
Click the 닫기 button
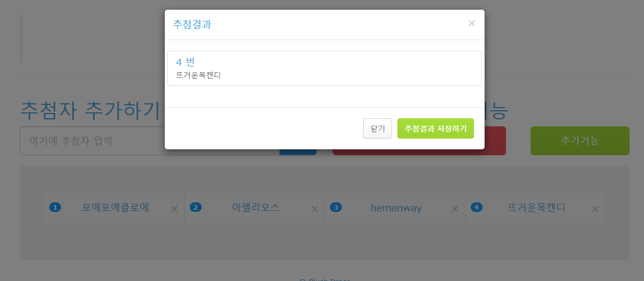[x=378, y=128]
